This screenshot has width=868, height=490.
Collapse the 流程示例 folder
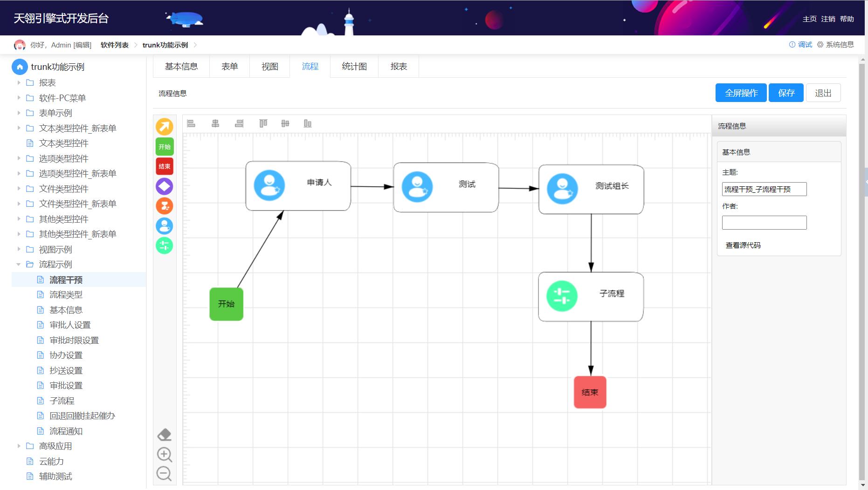pyautogui.click(x=19, y=264)
